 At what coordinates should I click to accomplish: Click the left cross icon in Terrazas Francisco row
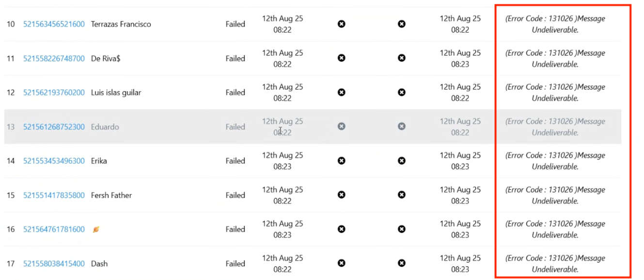(342, 24)
